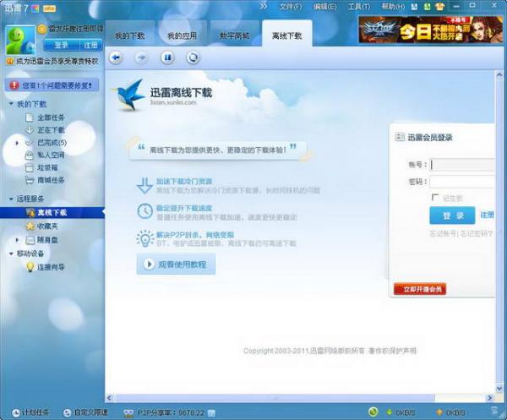This screenshot has height=420, width=507.
Task: Click the 帐号 account input field
Action: [x=462, y=164]
